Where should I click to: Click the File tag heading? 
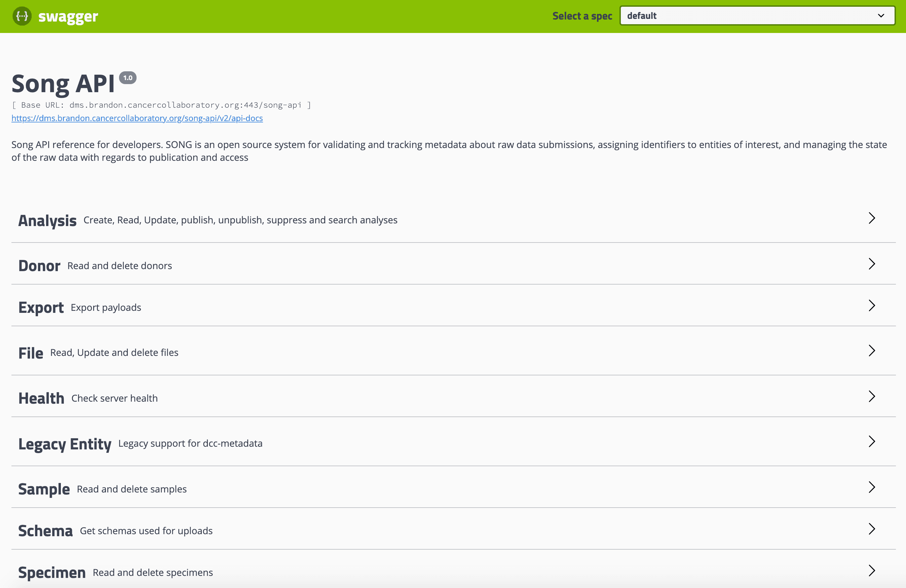[x=31, y=353]
